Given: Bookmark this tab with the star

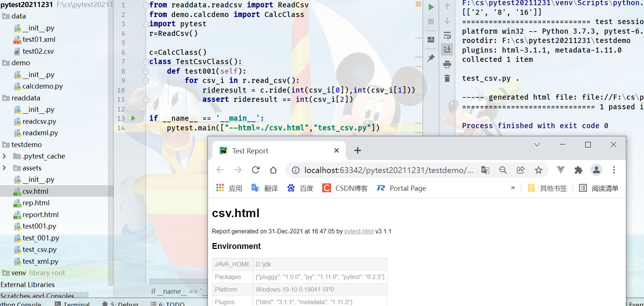Looking at the screenshot, I should [539, 170].
